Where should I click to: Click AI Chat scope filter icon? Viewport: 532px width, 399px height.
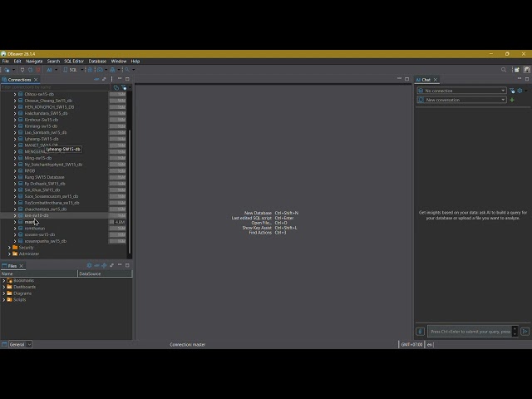coord(512,91)
